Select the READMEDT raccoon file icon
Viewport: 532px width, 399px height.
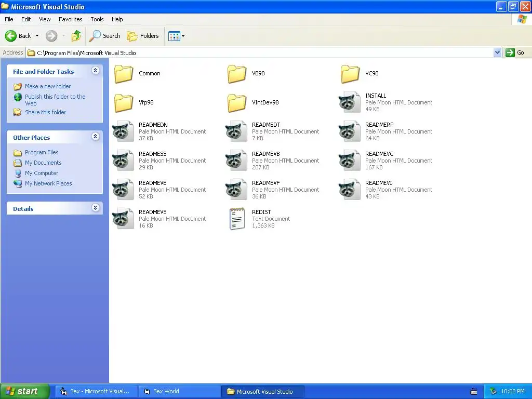pyautogui.click(x=236, y=131)
